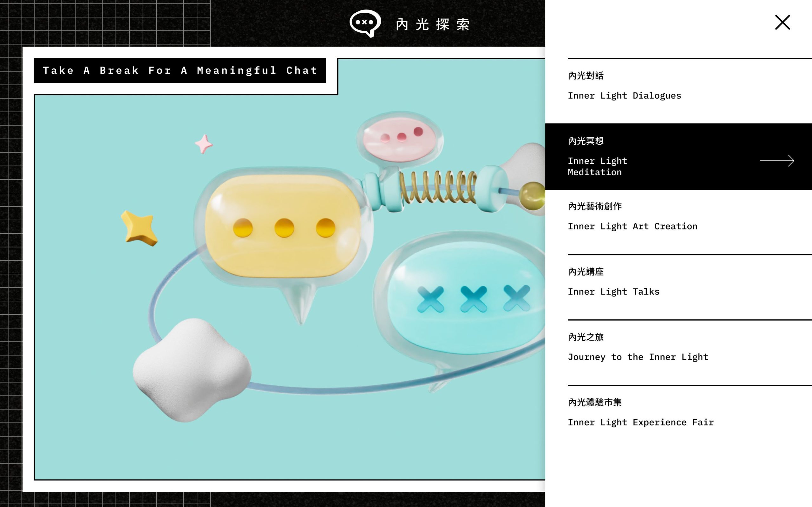Select Inner Light Meditation menu entry
The image size is (812, 507).
click(x=678, y=157)
